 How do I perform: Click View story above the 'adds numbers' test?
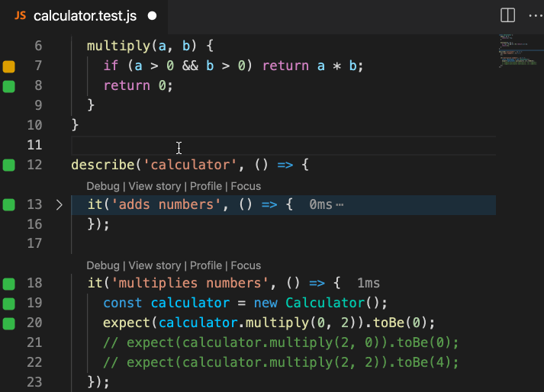point(155,186)
